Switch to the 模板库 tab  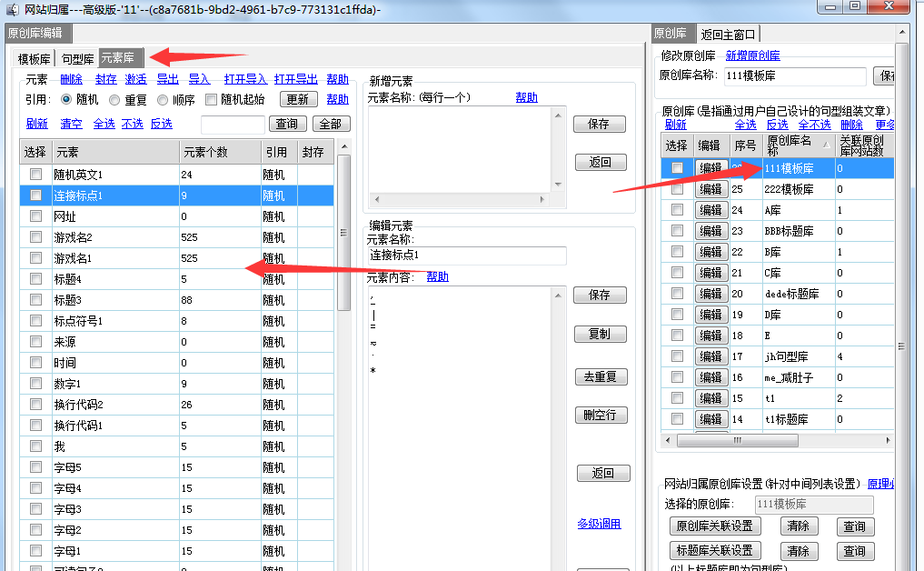click(x=35, y=59)
